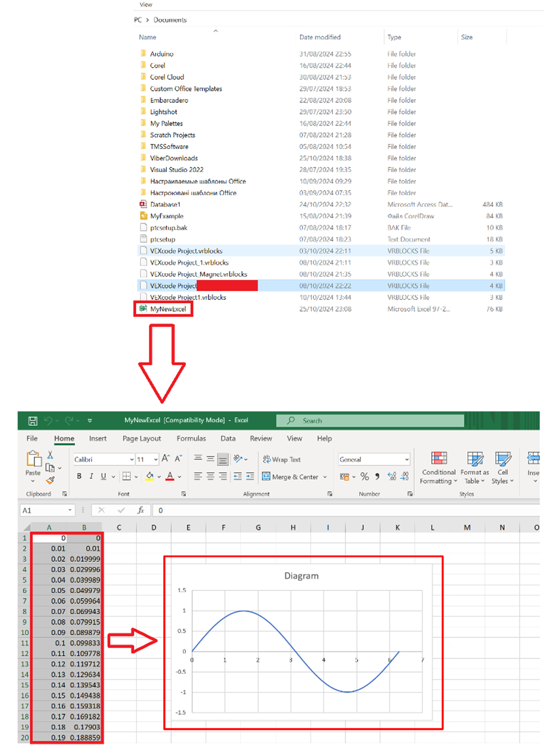The image size is (554, 756).
Task: Click Accounting Number Format icon
Action: point(344,477)
